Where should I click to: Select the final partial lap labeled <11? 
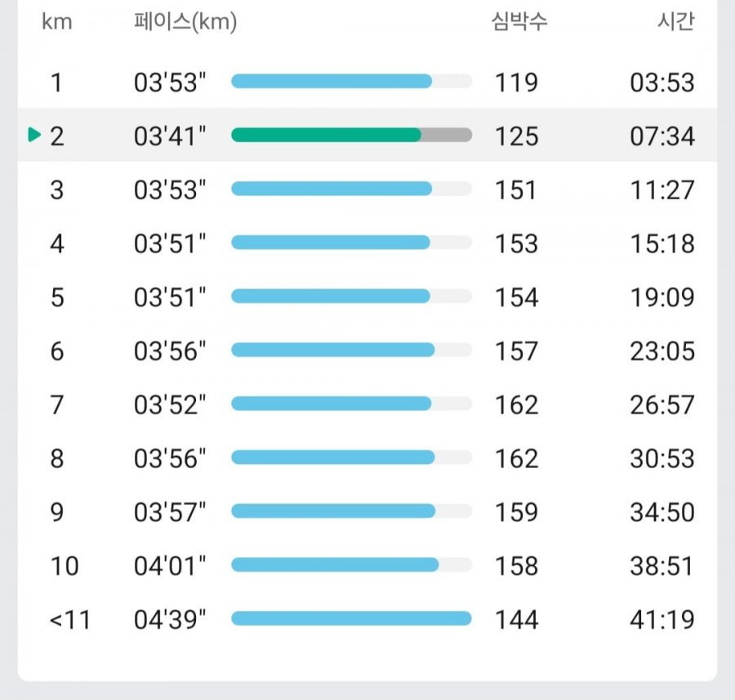(x=70, y=620)
